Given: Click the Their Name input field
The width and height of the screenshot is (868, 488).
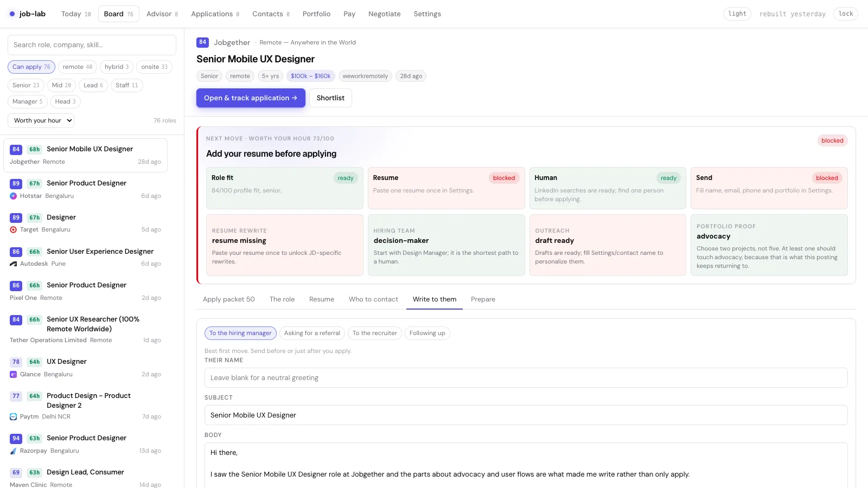Looking at the screenshot, I should [526, 378].
